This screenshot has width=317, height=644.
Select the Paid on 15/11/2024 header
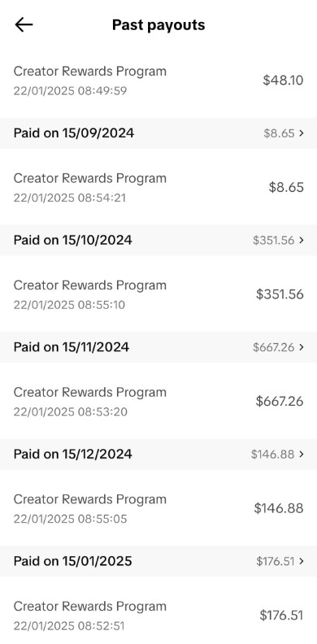(158, 347)
